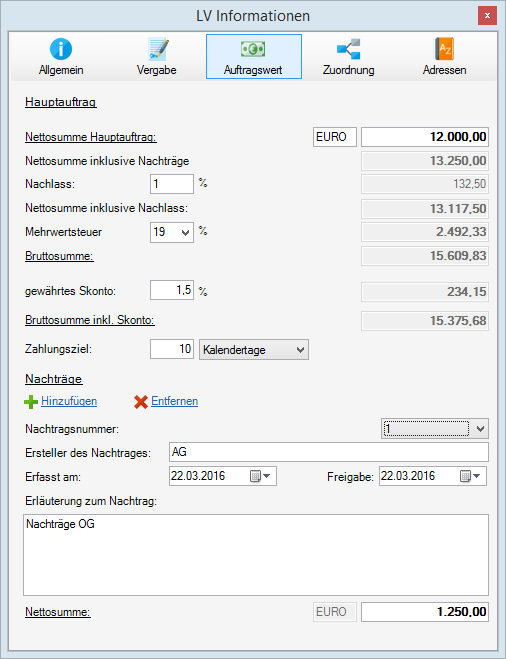Click the Zahlungsziel days field
Viewport: 506px width, 659px height.
[172, 349]
